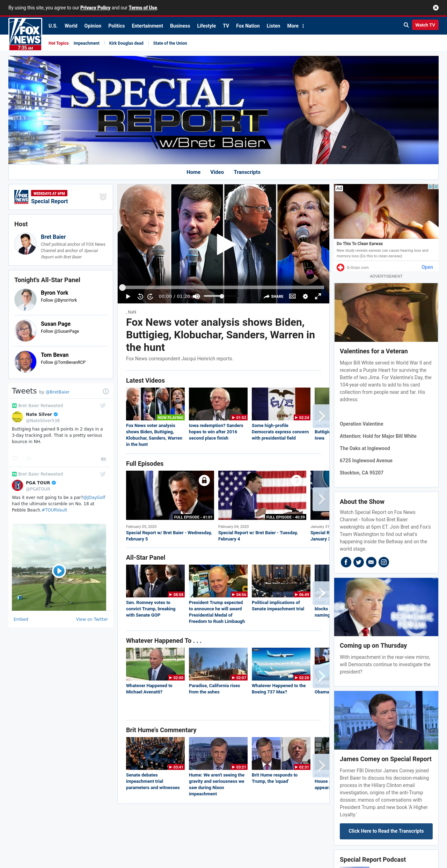The width and height of the screenshot is (447, 868).
Task: Open the show's Facebook page icon
Action: click(x=346, y=562)
